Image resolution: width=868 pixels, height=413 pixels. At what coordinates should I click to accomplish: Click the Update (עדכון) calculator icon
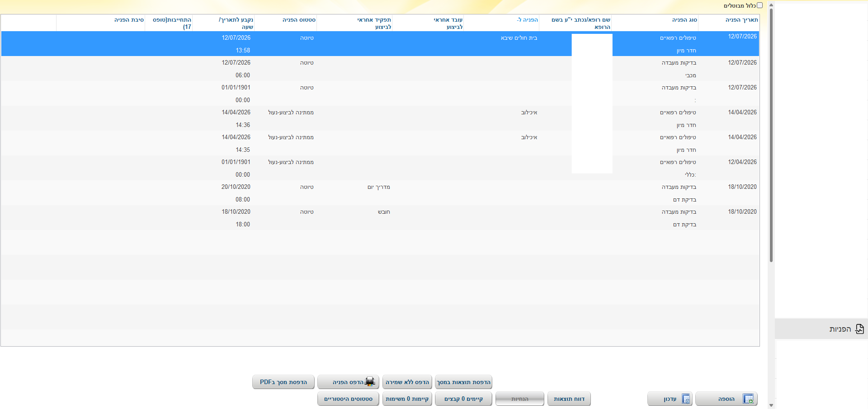pyautogui.click(x=686, y=399)
